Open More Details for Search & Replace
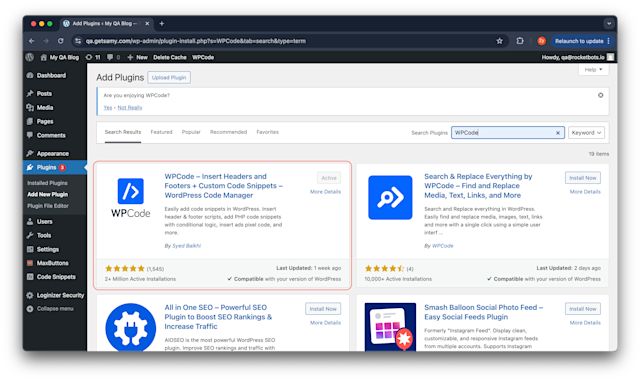Screen dimensions: 640x381 pos(585,192)
